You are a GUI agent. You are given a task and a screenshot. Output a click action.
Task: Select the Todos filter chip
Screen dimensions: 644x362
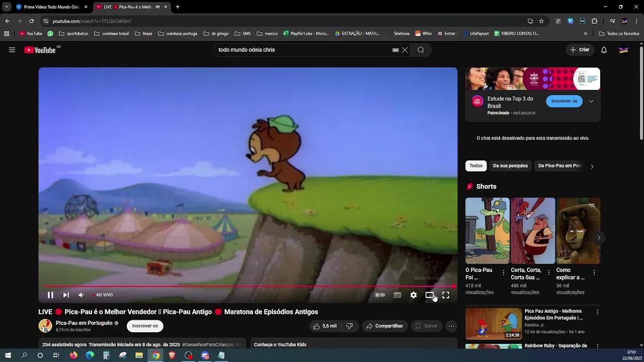(476, 166)
